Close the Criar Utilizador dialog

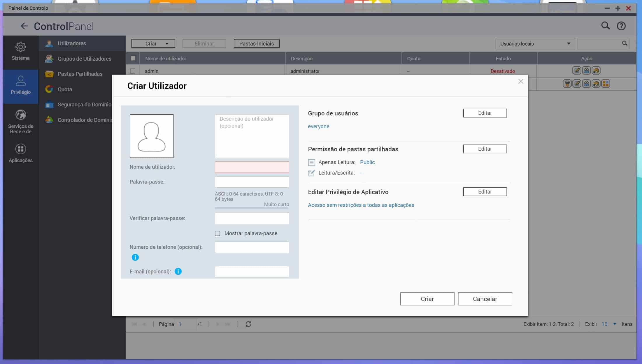click(x=521, y=81)
